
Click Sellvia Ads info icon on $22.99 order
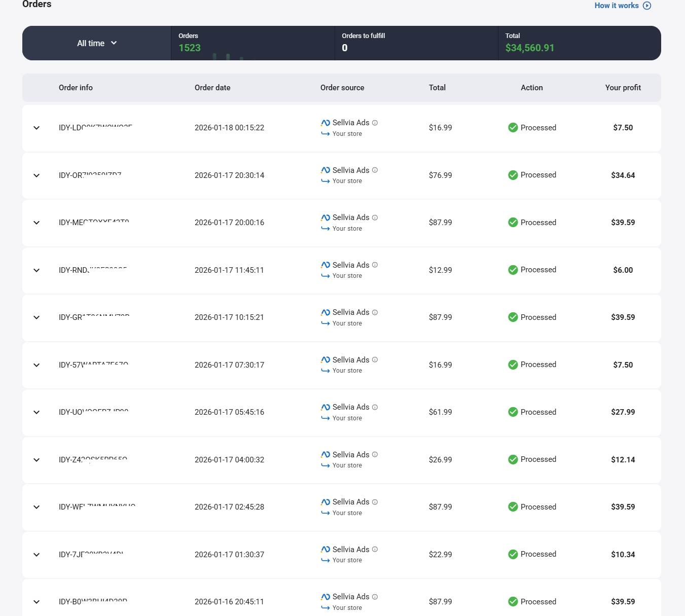point(375,550)
